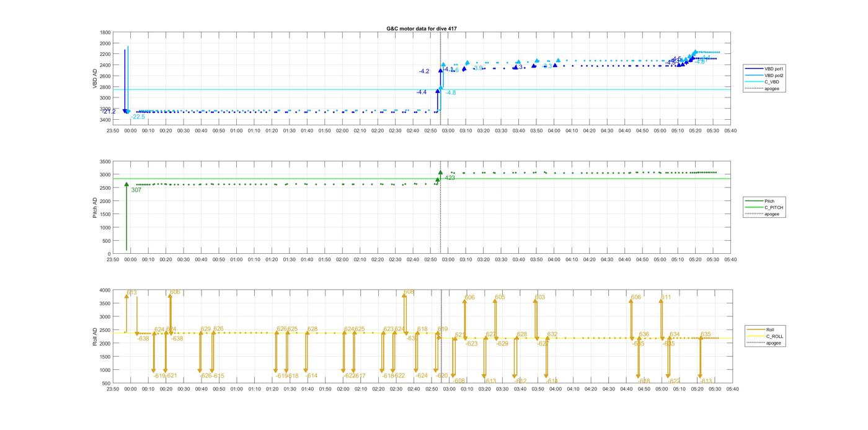Click the '603' roll data label
Screen dimensions: 868x430
coord(540,297)
